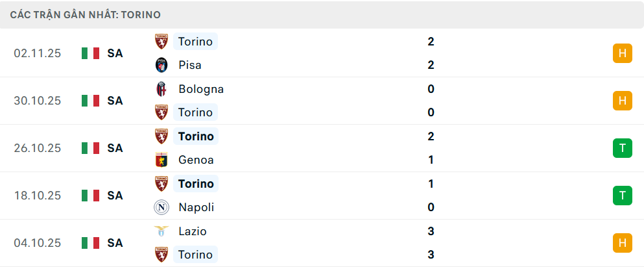Viewport: 644px width, 267px height.
Task: Click orange H badge for Torino-Pisa match
Action: point(622,53)
